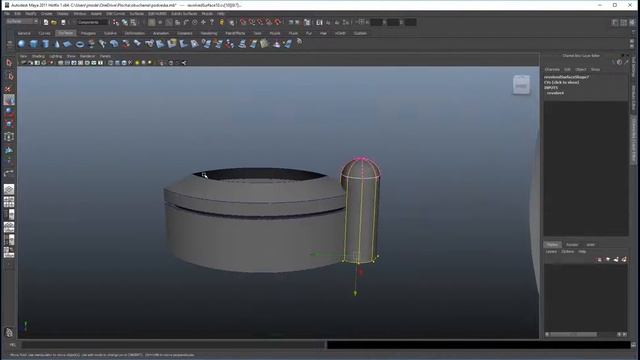This screenshot has width=640, height=360.
Task: Select by component type mode icon
Action: pos(133,22)
